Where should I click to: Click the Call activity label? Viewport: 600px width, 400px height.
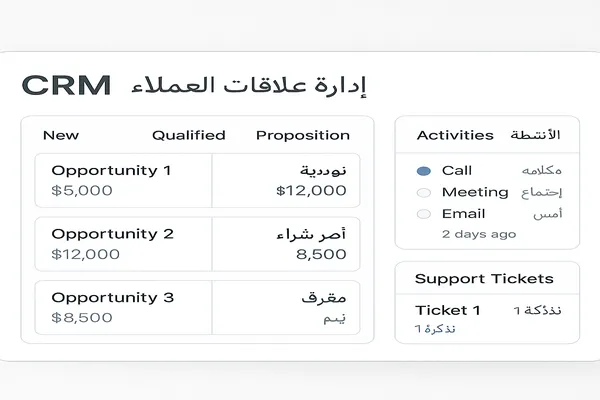click(457, 171)
